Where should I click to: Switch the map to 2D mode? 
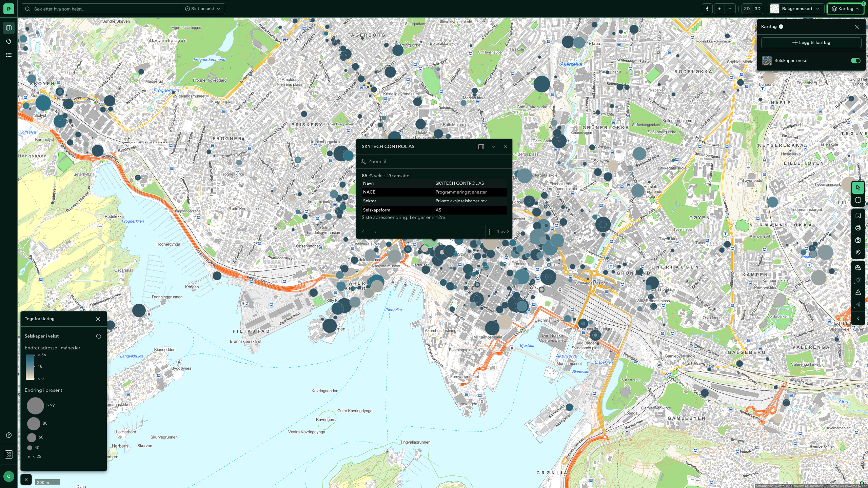click(747, 9)
